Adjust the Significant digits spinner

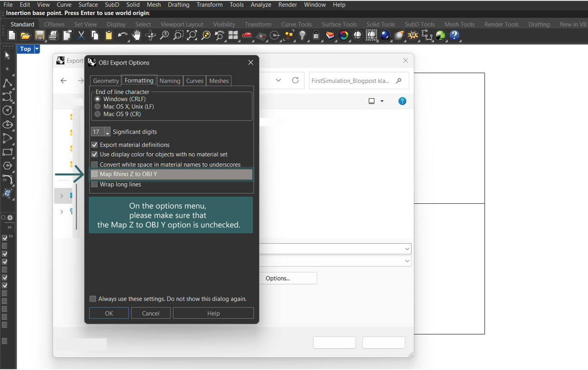point(107,132)
